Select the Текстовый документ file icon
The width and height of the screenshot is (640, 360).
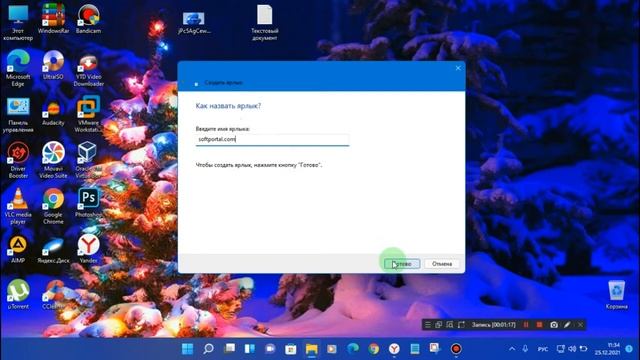pyautogui.click(x=264, y=22)
